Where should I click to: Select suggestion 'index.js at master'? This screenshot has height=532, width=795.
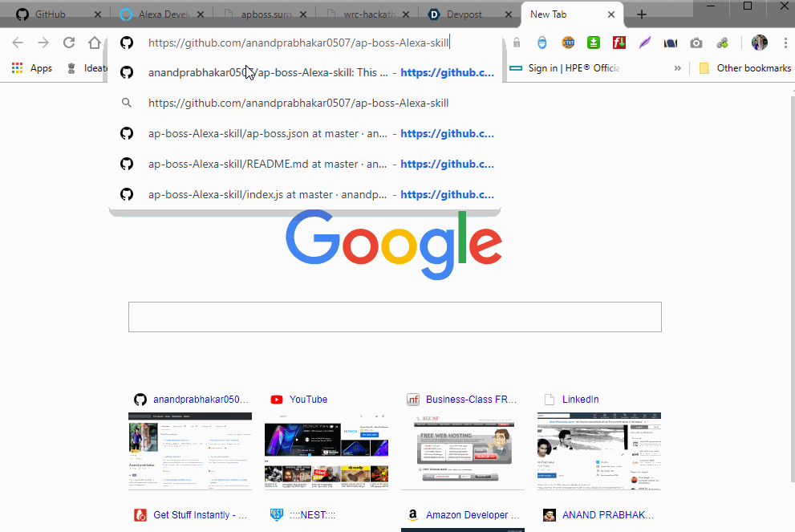pos(305,194)
